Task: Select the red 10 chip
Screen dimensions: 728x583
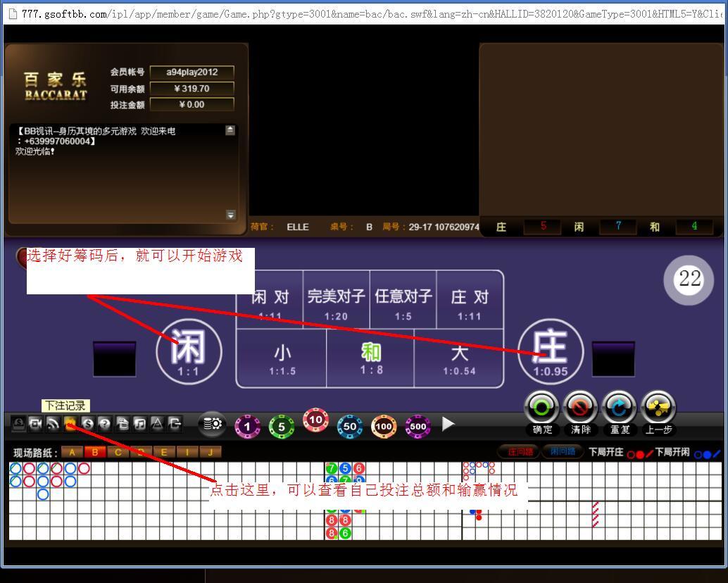Action: click(x=315, y=420)
